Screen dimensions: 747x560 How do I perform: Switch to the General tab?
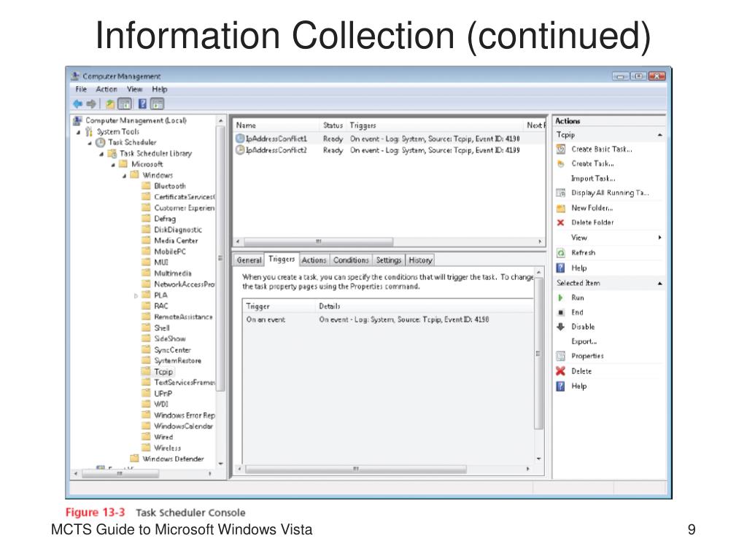pyautogui.click(x=249, y=260)
